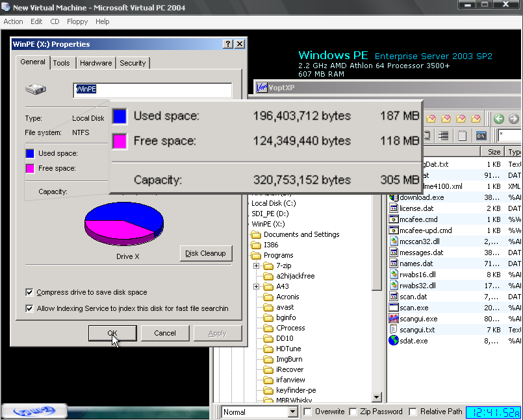
Task: Click the magenta Free space swatch in Properties
Action: [30, 168]
